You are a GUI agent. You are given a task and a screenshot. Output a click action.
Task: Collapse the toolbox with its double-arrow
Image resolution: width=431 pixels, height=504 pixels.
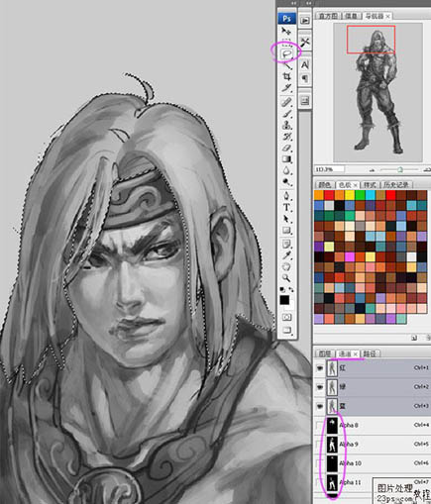coord(293,3)
